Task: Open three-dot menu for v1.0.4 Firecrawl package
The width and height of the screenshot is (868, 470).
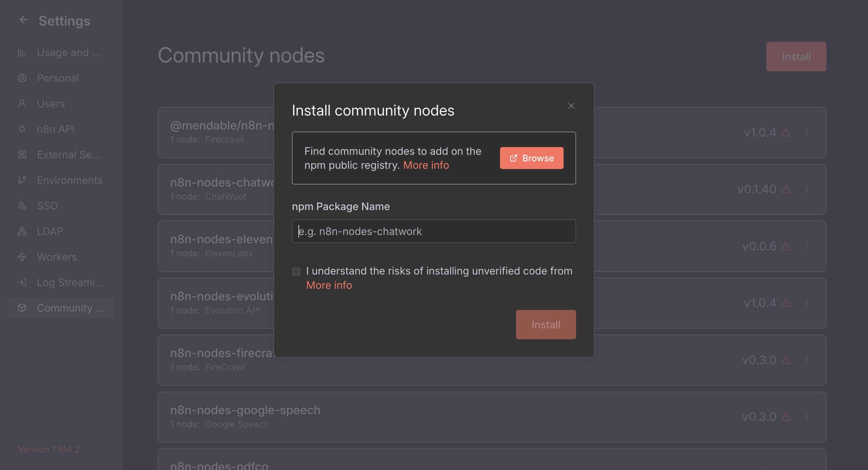Action: pos(807,132)
